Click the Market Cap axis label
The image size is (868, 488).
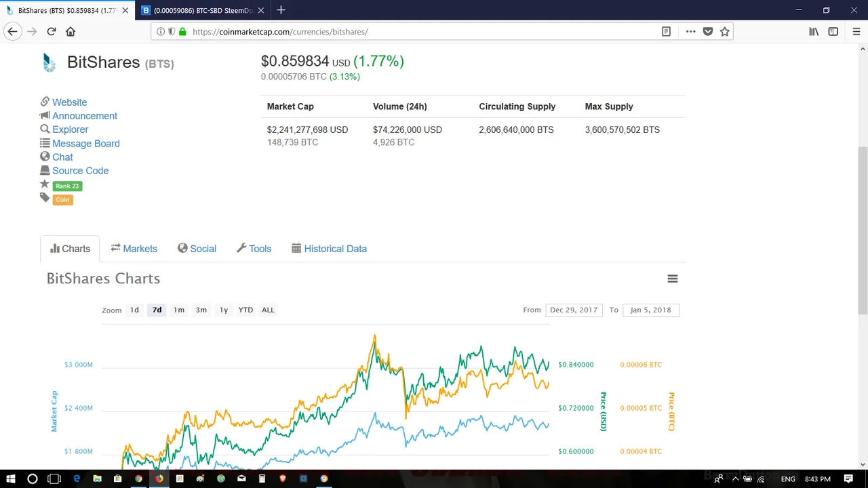click(x=54, y=411)
